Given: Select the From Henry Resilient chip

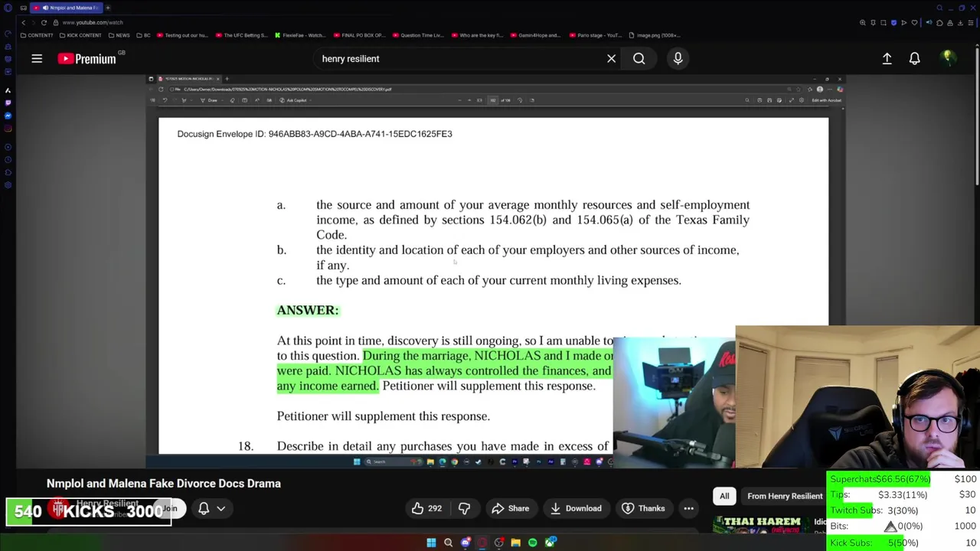Looking at the screenshot, I should coord(785,496).
